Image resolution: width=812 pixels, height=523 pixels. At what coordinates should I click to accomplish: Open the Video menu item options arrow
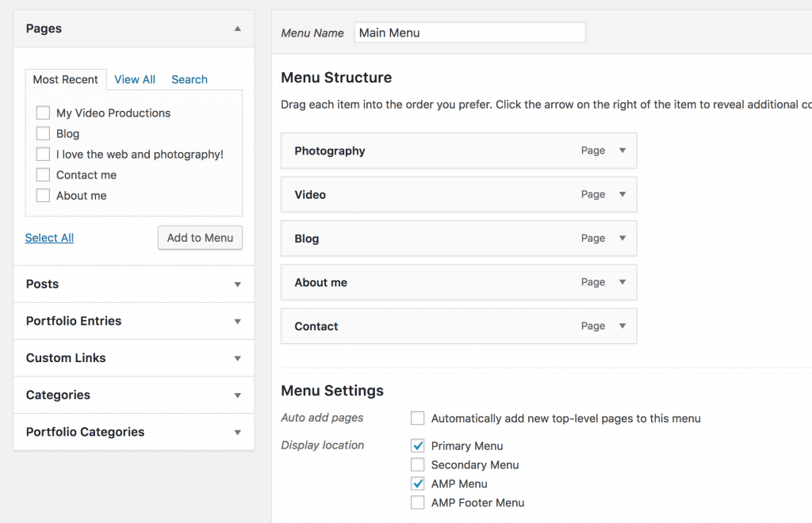pos(622,194)
